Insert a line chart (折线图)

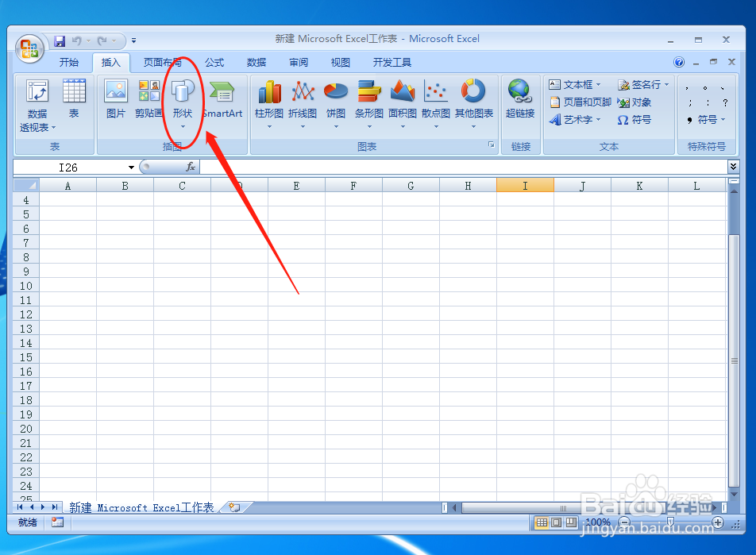303,104
